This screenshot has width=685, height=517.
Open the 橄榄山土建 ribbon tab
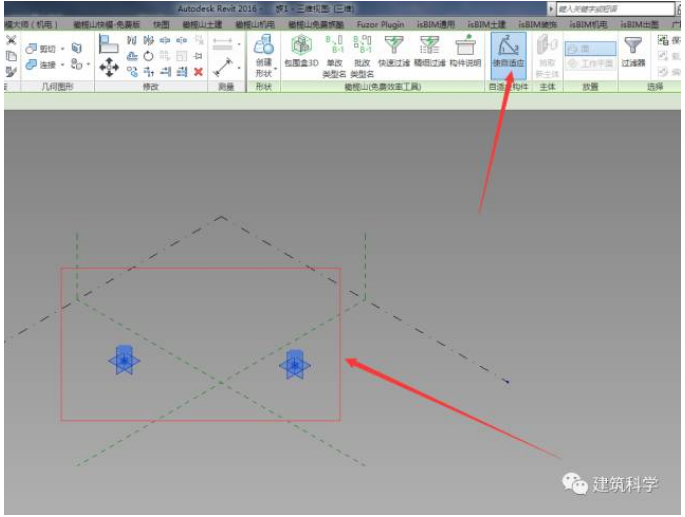tap(202, 24)
